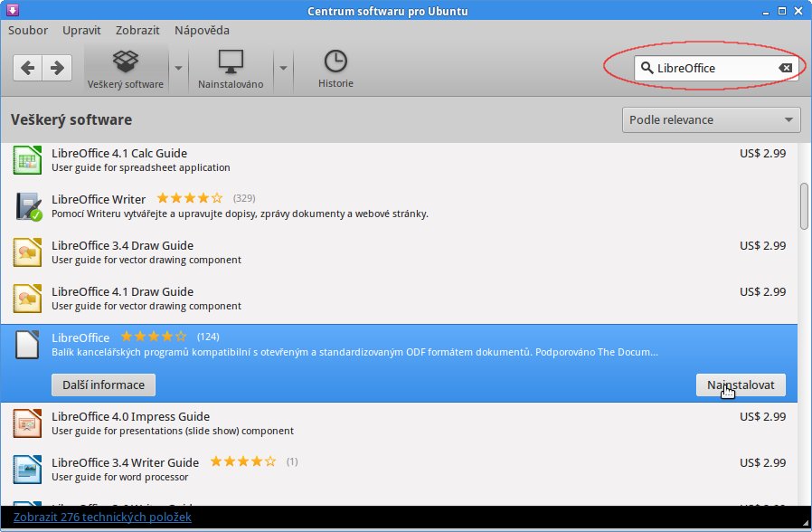812x532 pixels.
Task: Click the Nainstalovat button
Action: [741, 385]
